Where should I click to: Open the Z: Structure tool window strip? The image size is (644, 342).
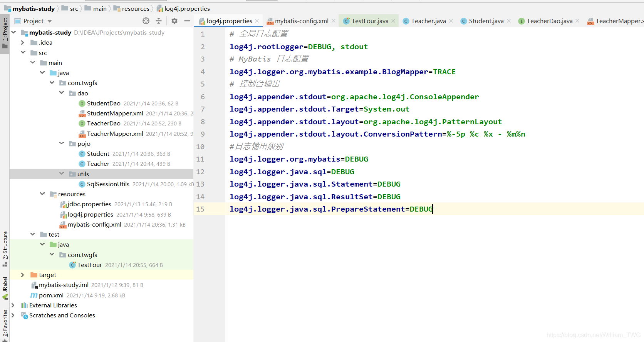[x=5, y=249]
